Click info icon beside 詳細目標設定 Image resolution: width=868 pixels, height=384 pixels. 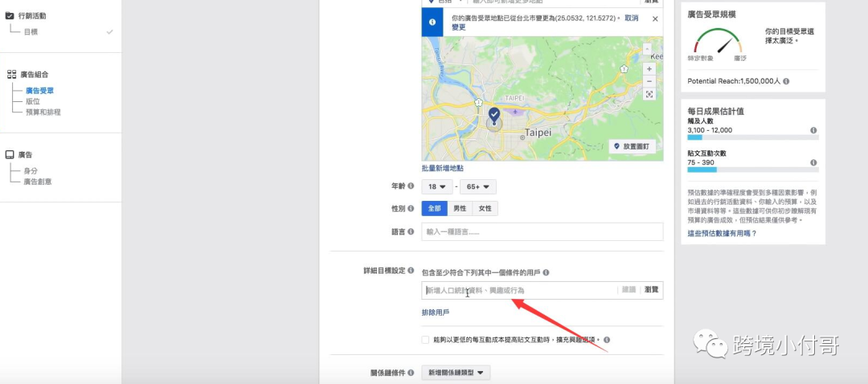click(x=411, y=271)
